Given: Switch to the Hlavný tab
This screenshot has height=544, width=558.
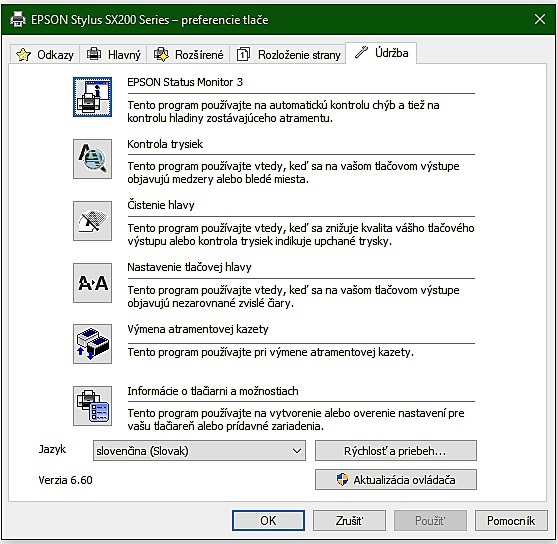Looking at the screenshot, I should pyautogui.click(x=114, y=54).
